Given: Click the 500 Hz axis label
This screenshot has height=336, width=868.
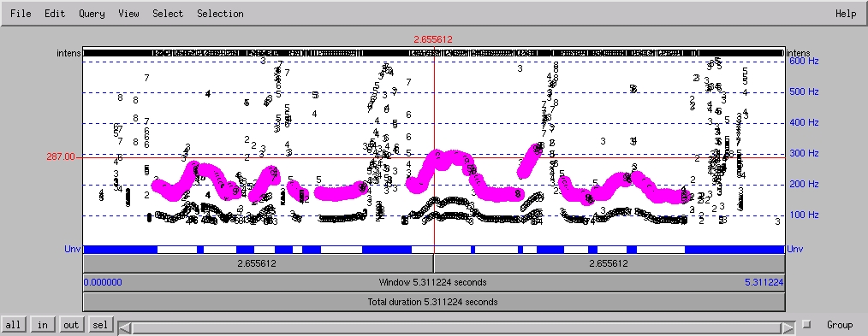Looking at the screenshot, I should coord(805,91).
